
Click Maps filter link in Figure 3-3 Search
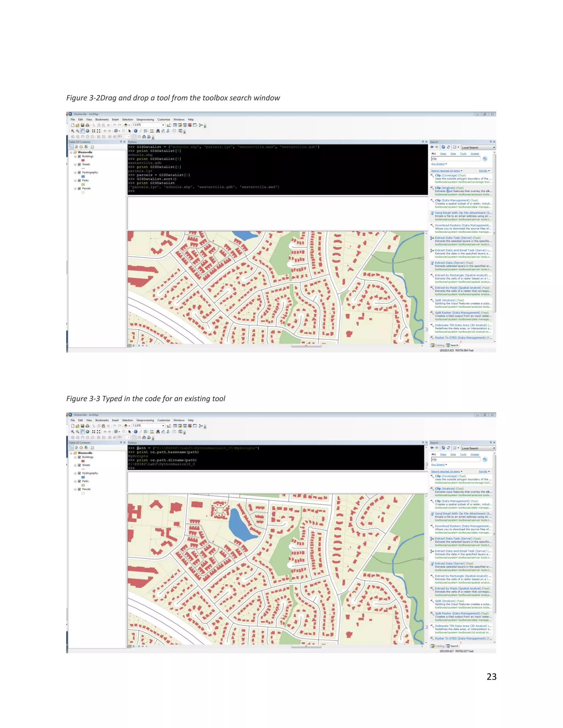(x=443, y=454)
